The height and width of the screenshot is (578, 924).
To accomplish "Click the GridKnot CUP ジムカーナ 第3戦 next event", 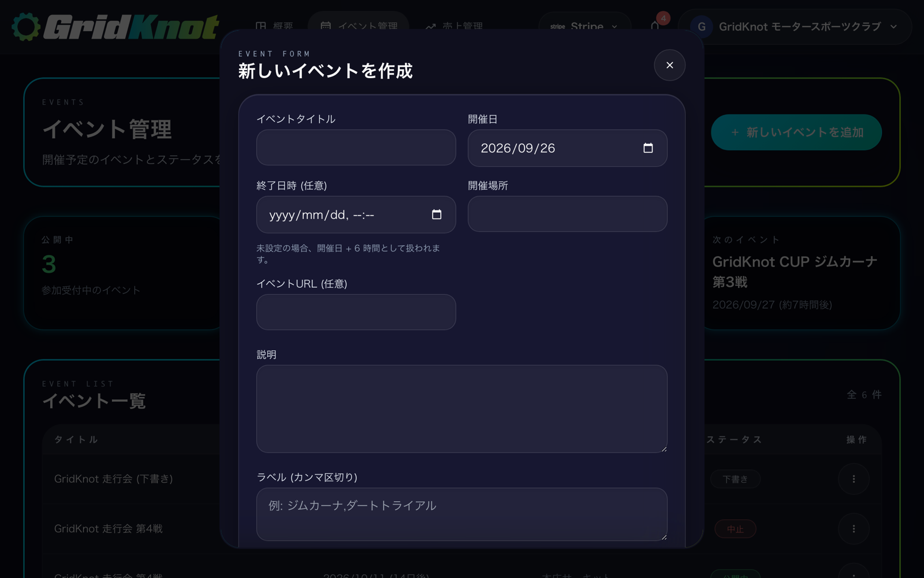I will coord(795,272).
